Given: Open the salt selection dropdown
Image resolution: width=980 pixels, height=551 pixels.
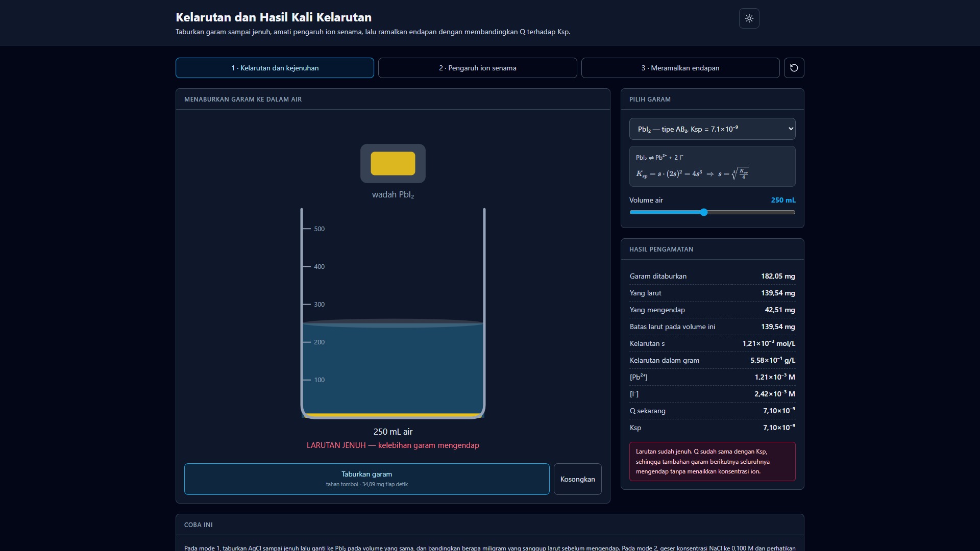Looking at the screenshot, I should pyautogui.click(x=712, y=129).
